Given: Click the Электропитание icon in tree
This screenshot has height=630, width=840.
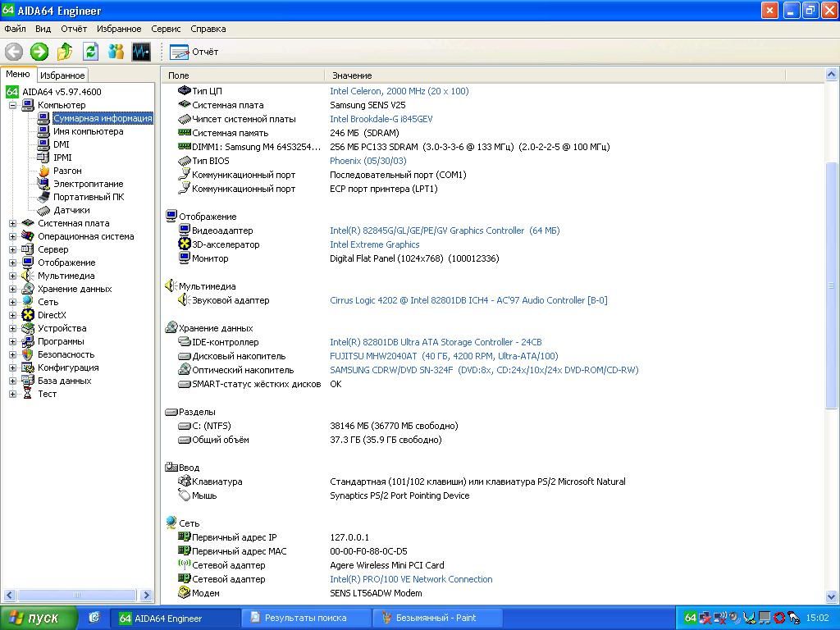Looking at the screenshot, I should pyautogui.click(x=43, y=184).
